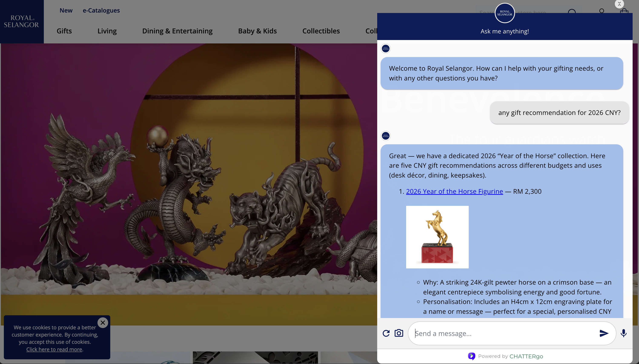The height and width of the screenshot is (364, 639).
Task: Click the golden horse figurine thumbnail
Action: pyautogui.click(x=437, y=237)
